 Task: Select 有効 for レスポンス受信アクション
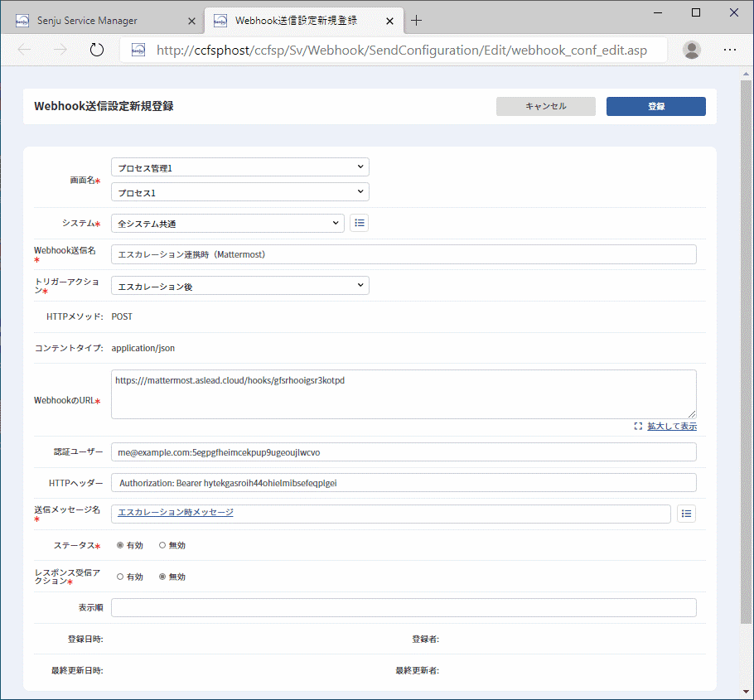pos(120,577)
